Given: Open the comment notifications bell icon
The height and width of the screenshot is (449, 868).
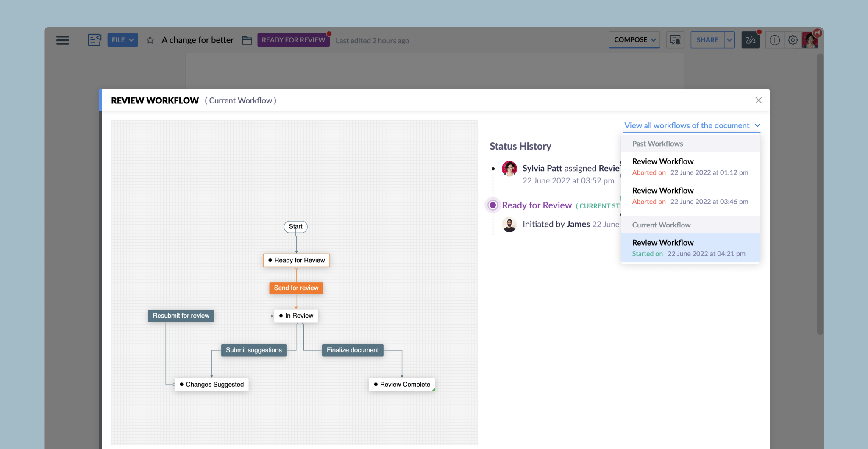Looking at the screenshot, I should coord(675,40).
